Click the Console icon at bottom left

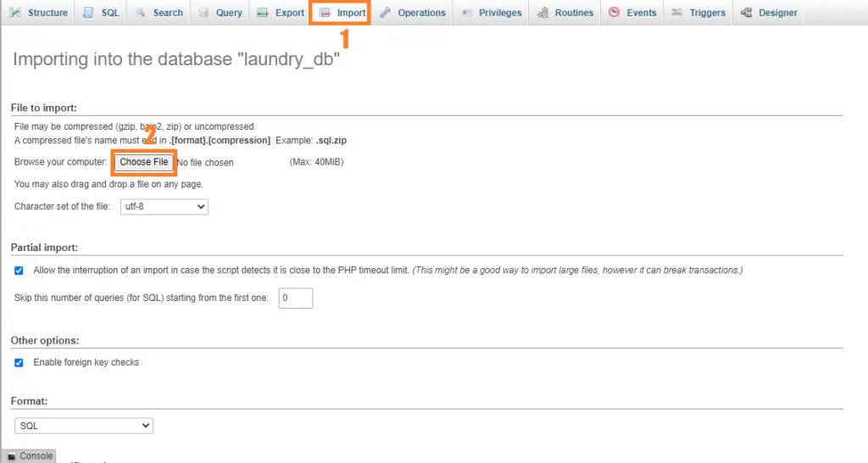(x=11, y=456)
